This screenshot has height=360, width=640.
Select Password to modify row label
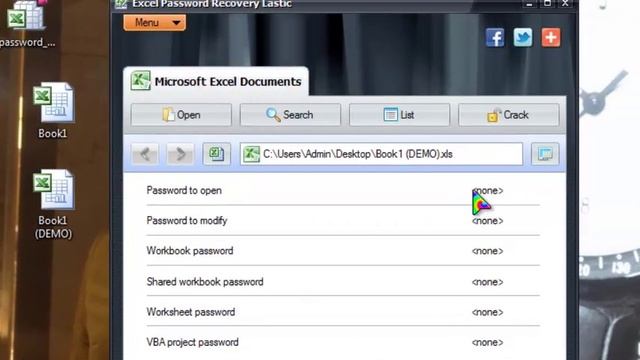(x=187, y=221)
